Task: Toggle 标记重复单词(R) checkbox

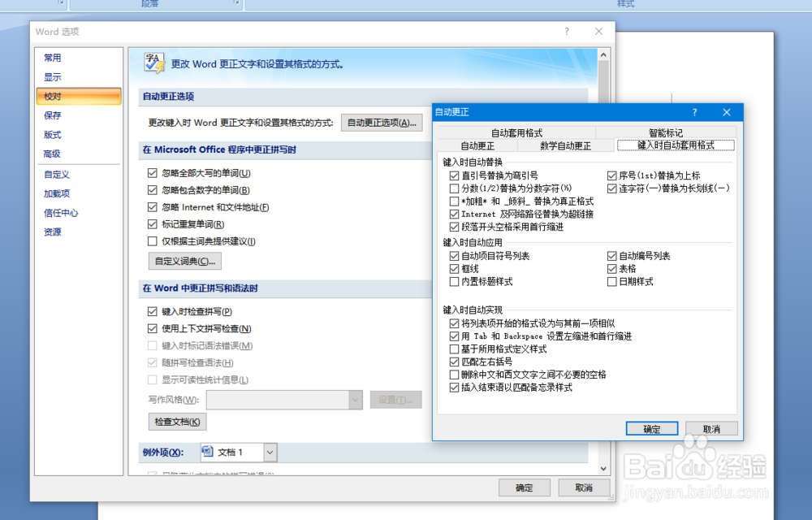Action: tap(153, 224)
